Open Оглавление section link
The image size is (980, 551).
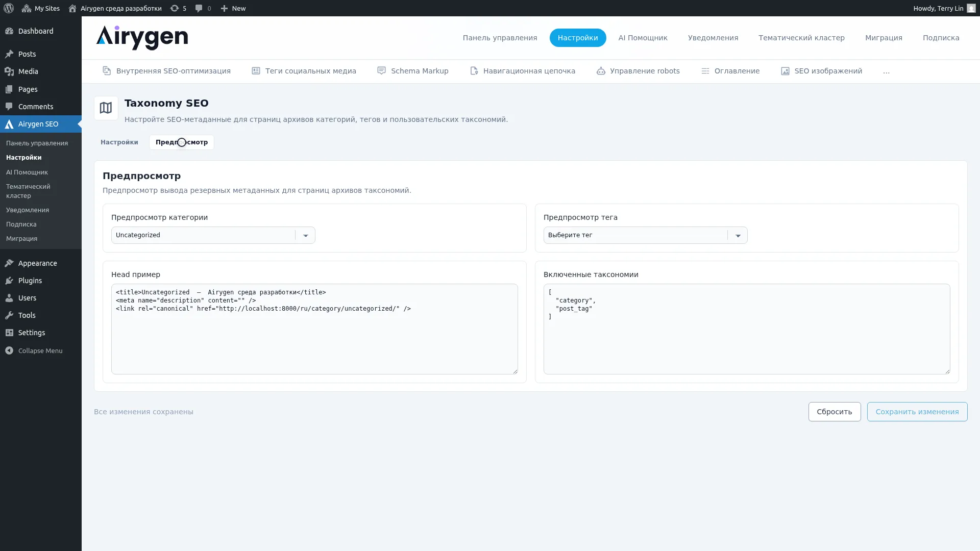pos(730,71)
